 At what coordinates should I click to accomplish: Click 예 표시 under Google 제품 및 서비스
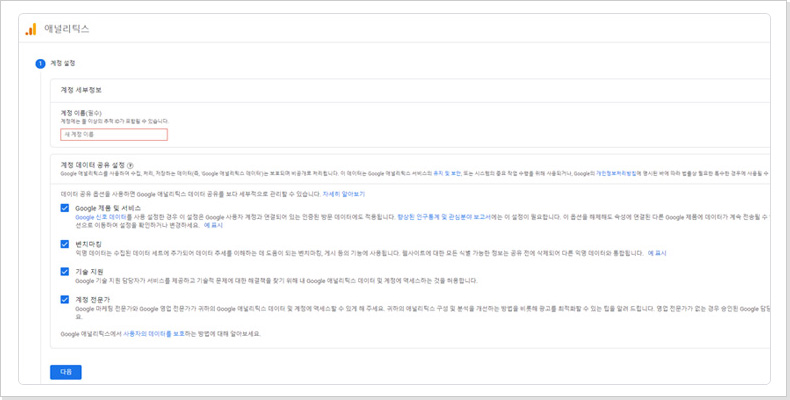tap(213, 226)
